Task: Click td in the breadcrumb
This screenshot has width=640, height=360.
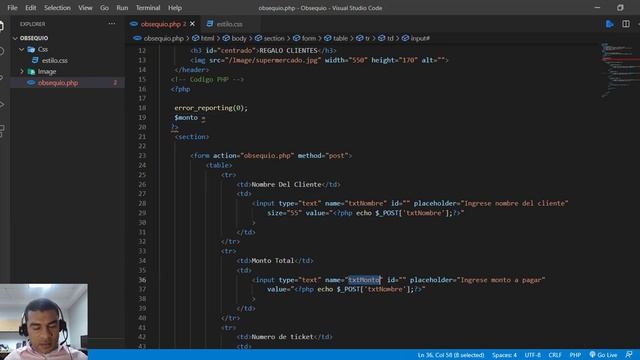Action: click(390, 38)
